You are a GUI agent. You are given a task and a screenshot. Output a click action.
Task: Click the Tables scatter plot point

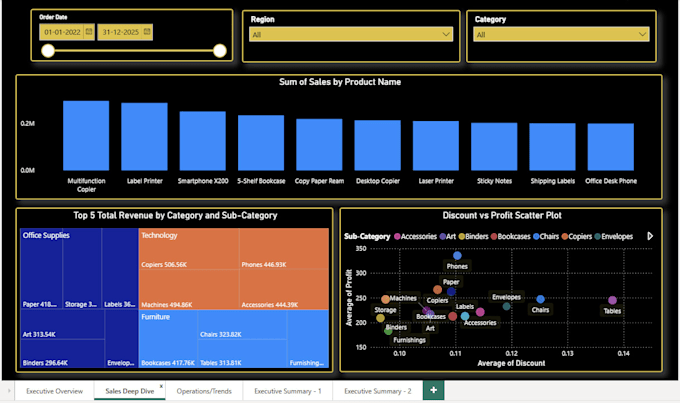click(612, 300)
